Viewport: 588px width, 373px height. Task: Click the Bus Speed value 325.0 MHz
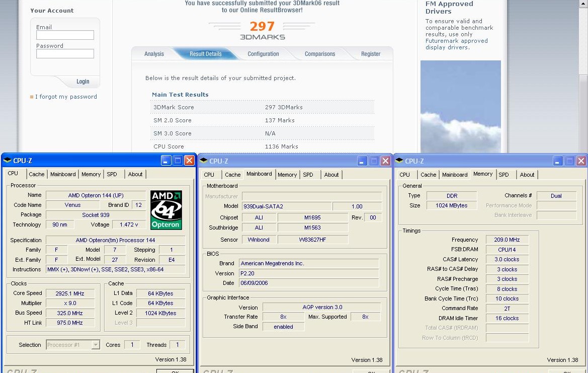[x=70, y=313]
